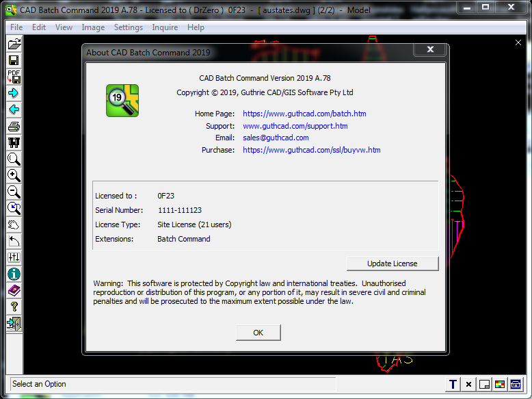
Task: Click the Open file folder icon
Action: (14, 44)
